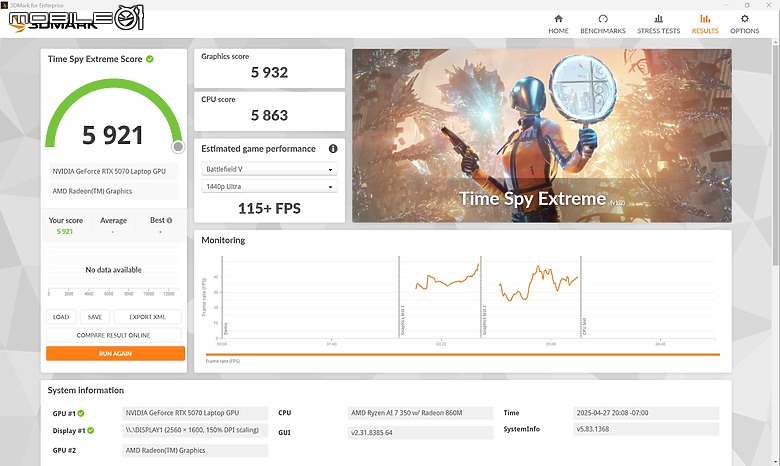Switch to the Benchmarks tab
Screen dimensions: 780x466
603,24
